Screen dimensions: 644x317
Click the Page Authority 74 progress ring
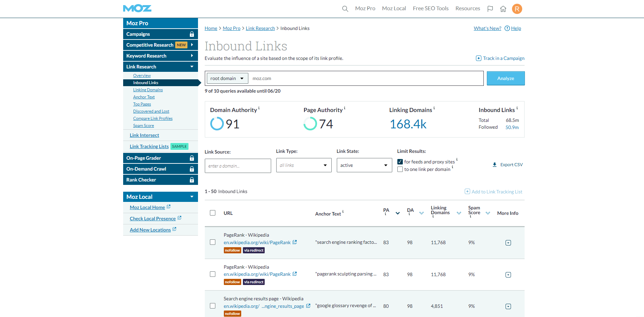coord(310,124)
